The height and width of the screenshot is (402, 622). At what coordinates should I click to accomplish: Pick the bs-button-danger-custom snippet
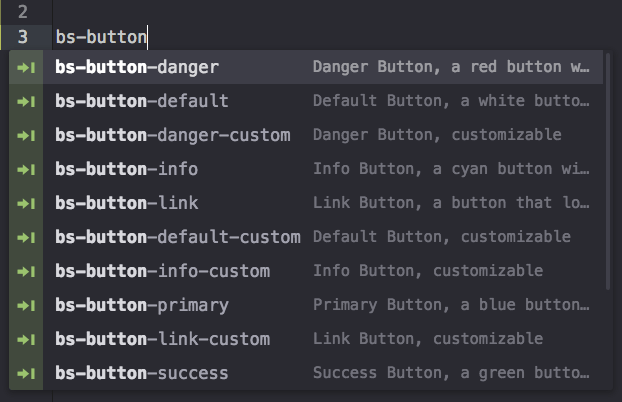tap(306, 135)
